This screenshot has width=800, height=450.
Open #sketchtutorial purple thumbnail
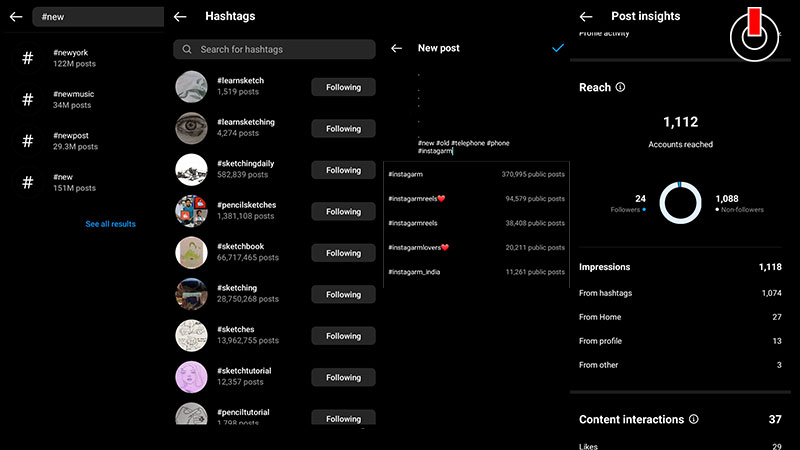pos(191,377)
